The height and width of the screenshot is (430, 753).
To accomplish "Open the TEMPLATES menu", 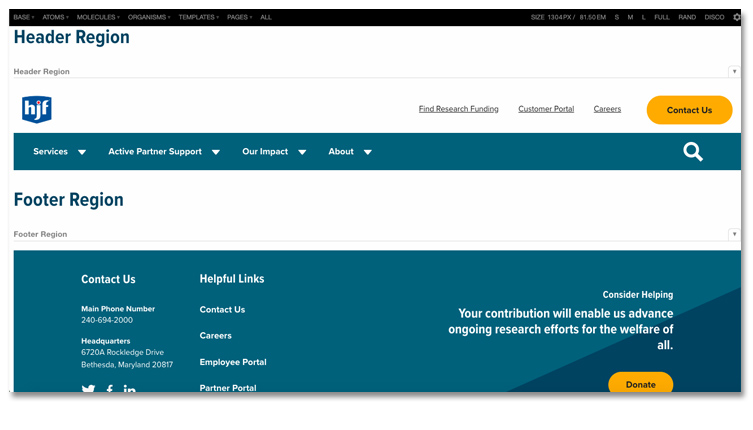I will [198, 17].
